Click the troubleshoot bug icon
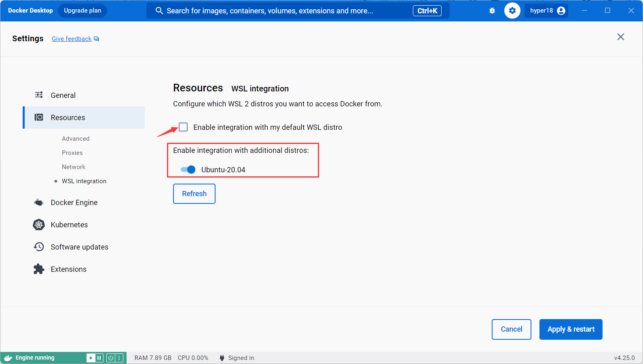Viewport: 643px width, 364px height. (492, 11)
